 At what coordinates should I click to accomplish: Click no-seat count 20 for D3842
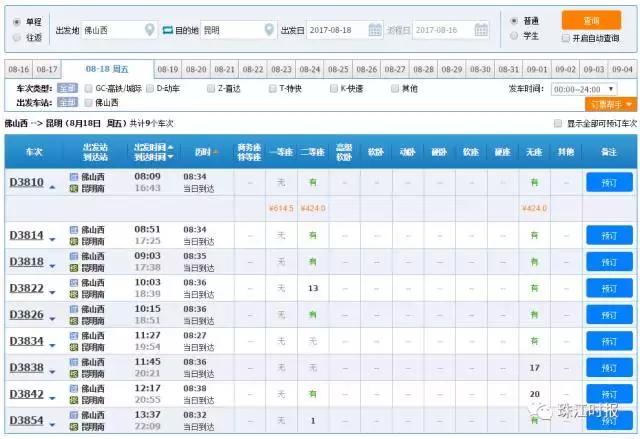(535, 394)
